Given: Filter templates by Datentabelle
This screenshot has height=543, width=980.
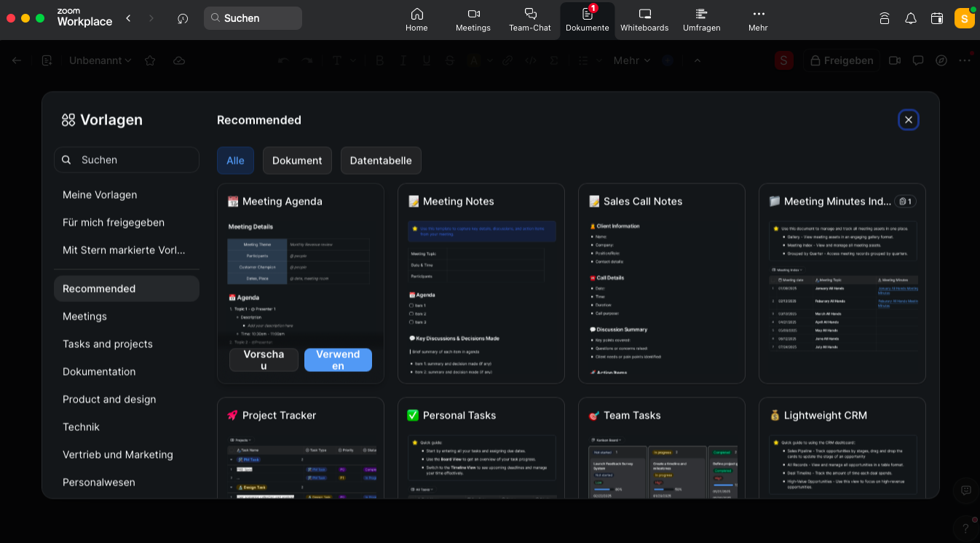Looking at the screenshot, I should coord(381,161).
